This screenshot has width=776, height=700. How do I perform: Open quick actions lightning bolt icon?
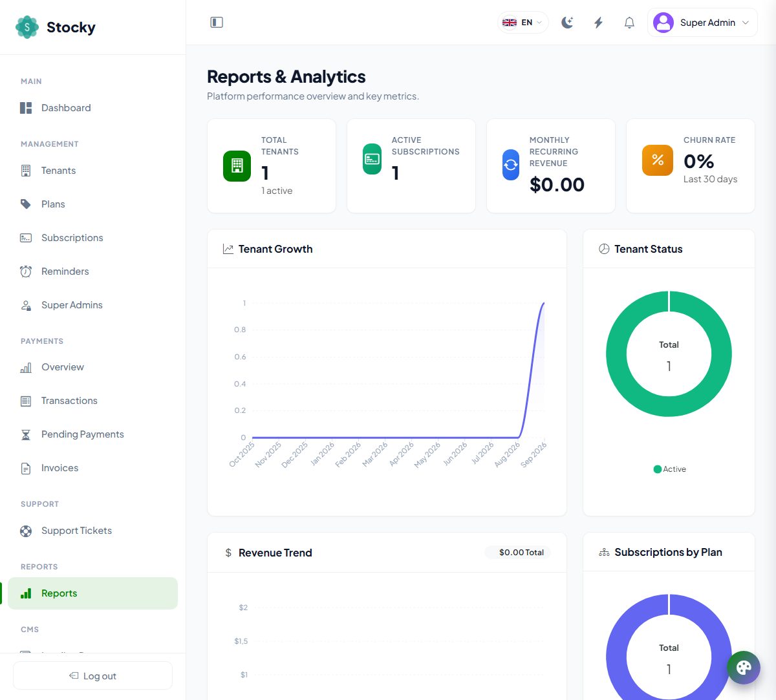click(x=598, y=23)
